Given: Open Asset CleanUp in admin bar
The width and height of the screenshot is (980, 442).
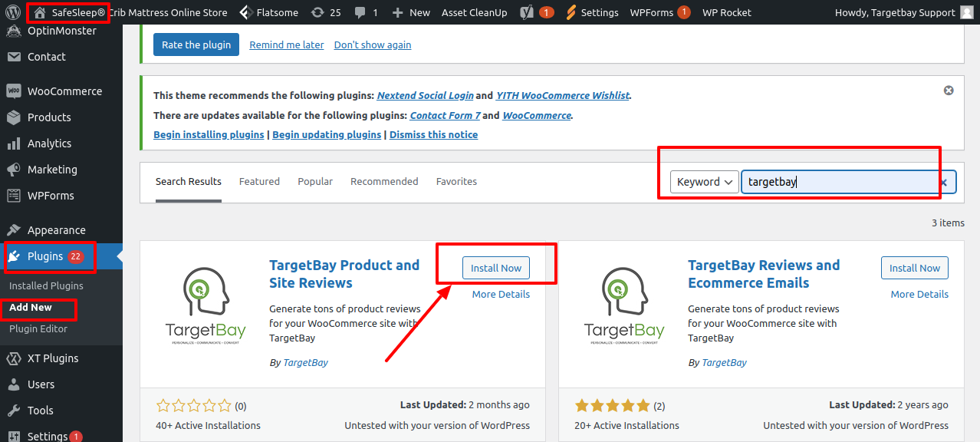Looking at the screenshot, I should 474,12.
